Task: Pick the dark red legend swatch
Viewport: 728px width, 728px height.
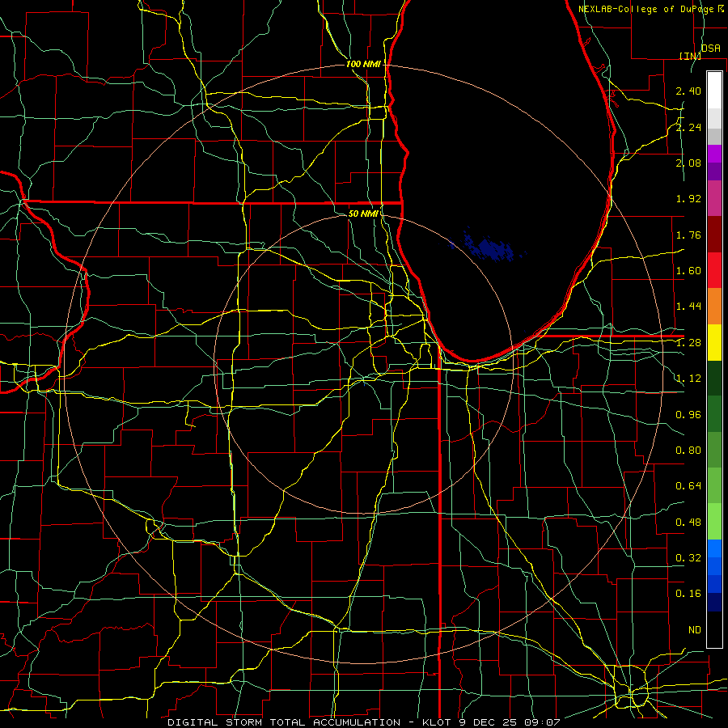Action: tap(714, 235)
